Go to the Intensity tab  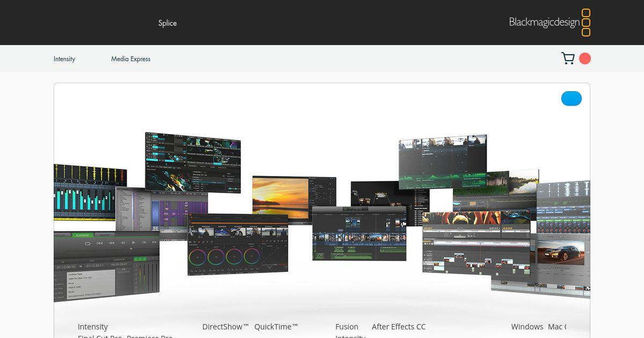click(64, 59)
